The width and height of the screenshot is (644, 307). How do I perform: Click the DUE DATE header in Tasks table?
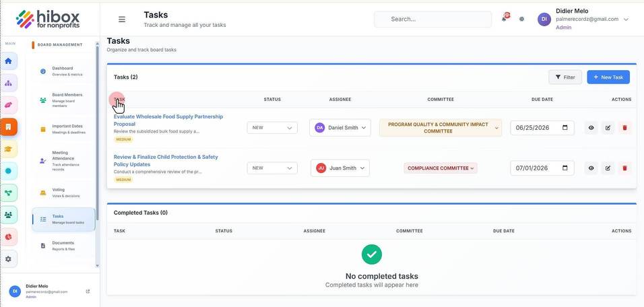coord(542,100)
